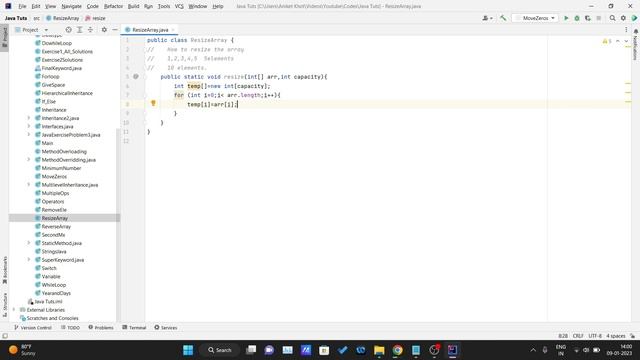
Task: Click the yellow intention light bulb
Action: 153,103
